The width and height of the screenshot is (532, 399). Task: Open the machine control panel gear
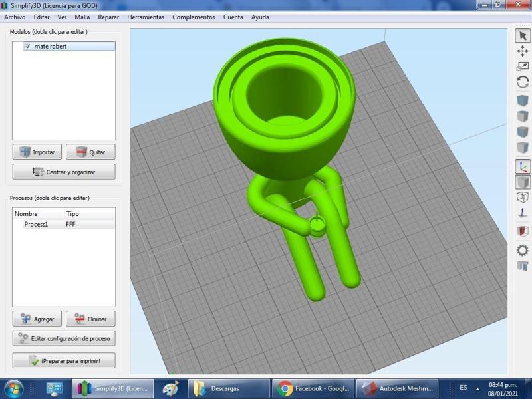point(523,251)
